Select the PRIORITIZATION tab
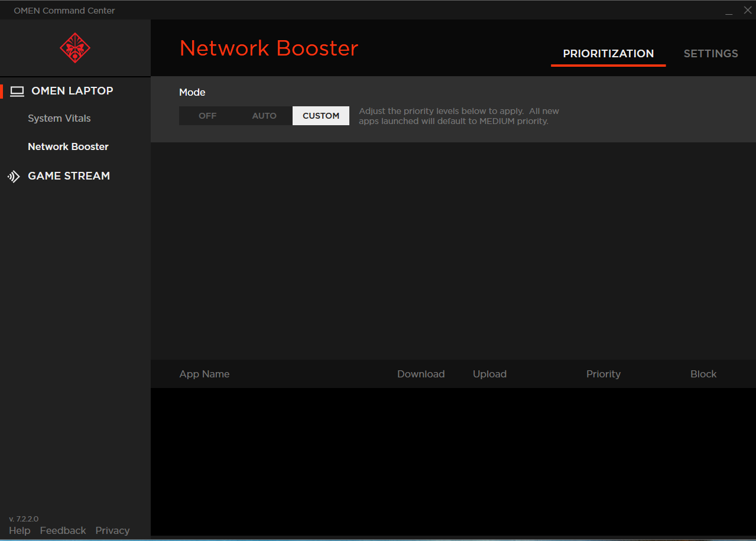756x541 pixels. coord(608,53)
